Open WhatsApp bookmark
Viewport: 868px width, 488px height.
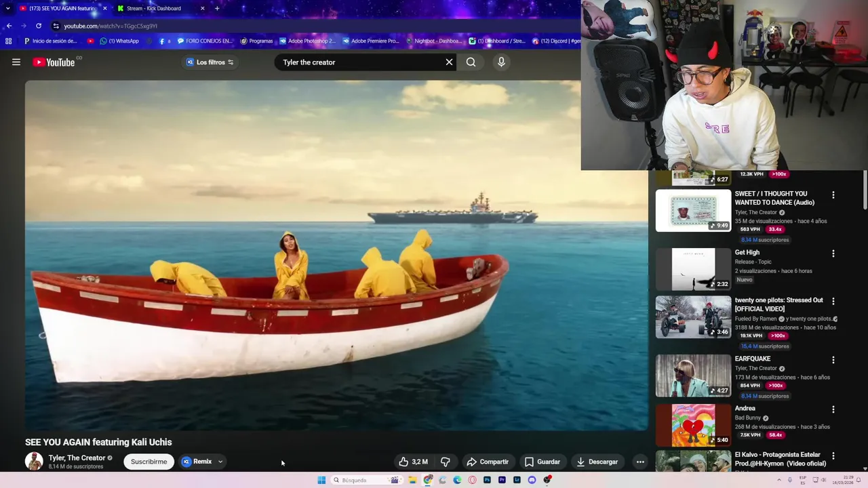[119, 41]
